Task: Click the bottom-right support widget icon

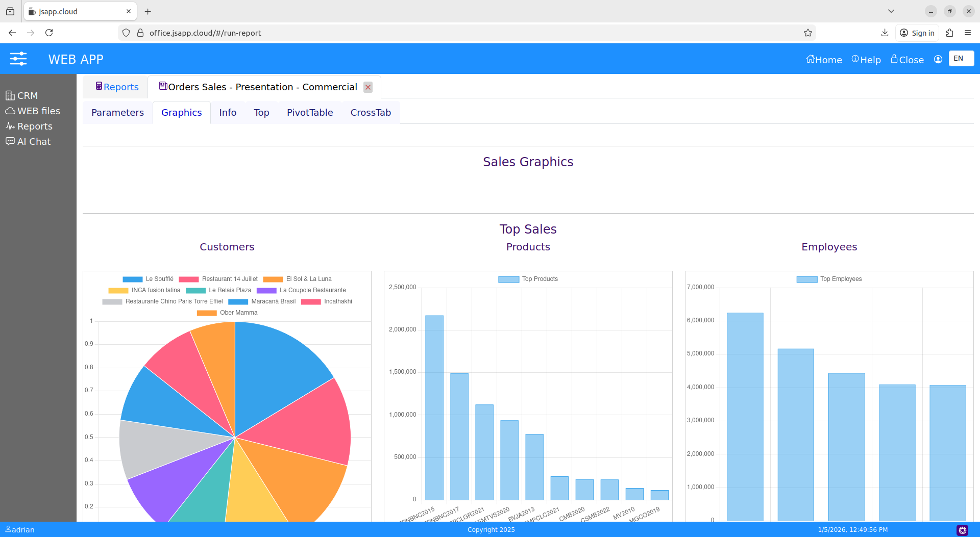Action: click(x=962, y=530)
